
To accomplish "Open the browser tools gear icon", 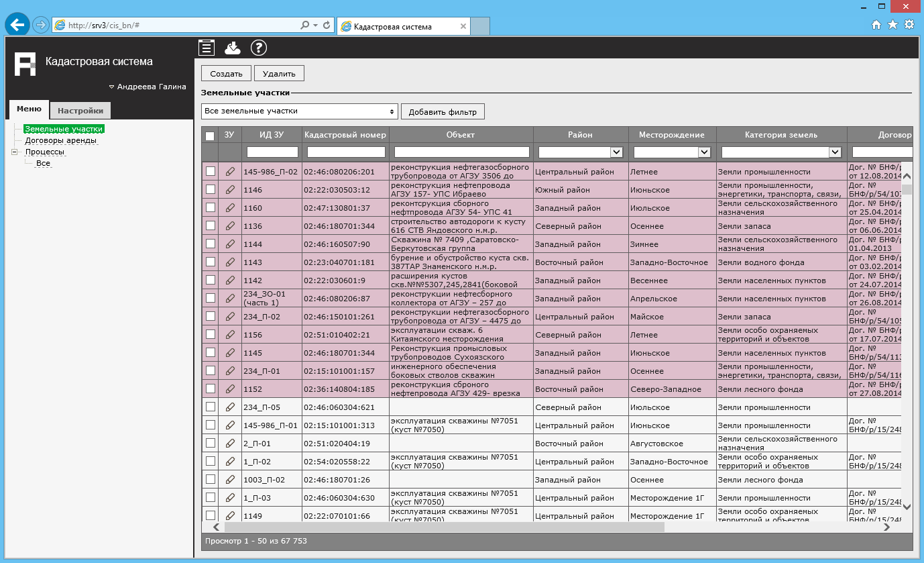I will [909, 25].
